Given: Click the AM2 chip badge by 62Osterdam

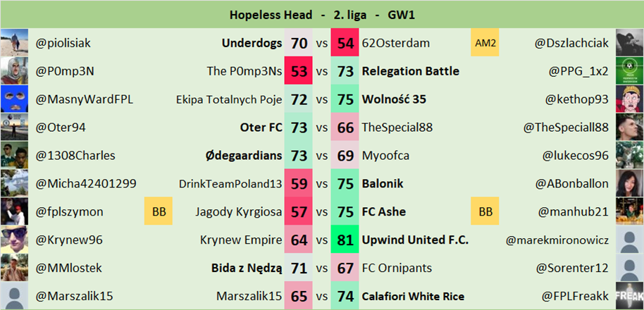Looking at the screenshot, I should [x=485, y=43].
